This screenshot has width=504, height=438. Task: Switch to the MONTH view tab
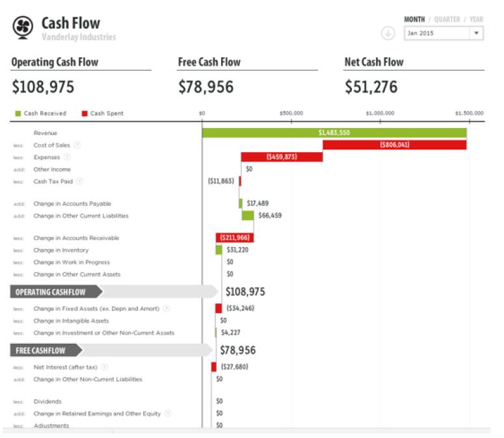pos(414,19)
